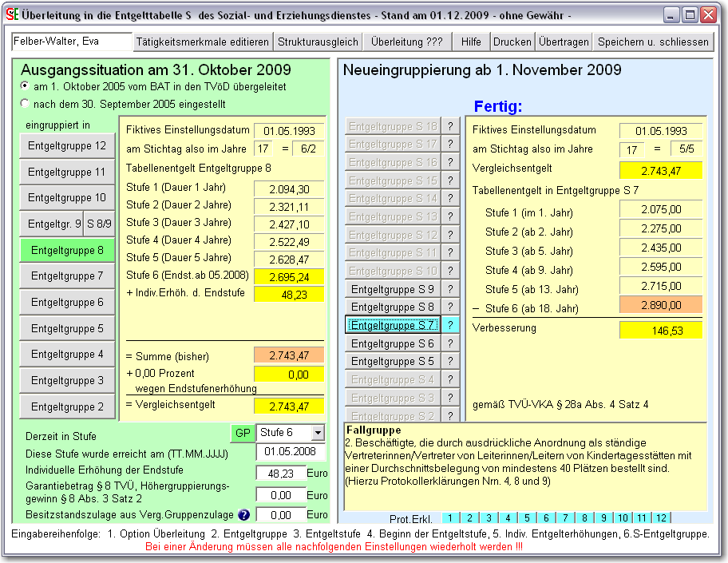Click the Fallgruppe description text box
The image size is (728, 563).
(x=525, y=466)
